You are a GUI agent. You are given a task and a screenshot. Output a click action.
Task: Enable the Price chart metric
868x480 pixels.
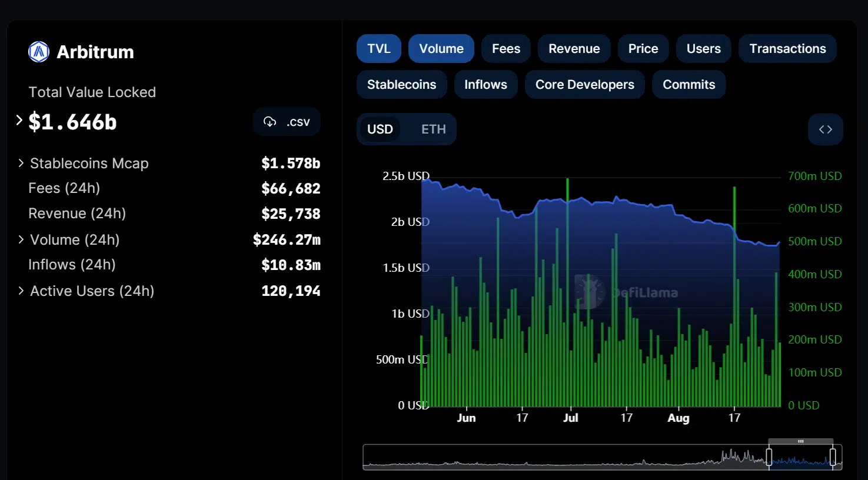click(643, 49)
